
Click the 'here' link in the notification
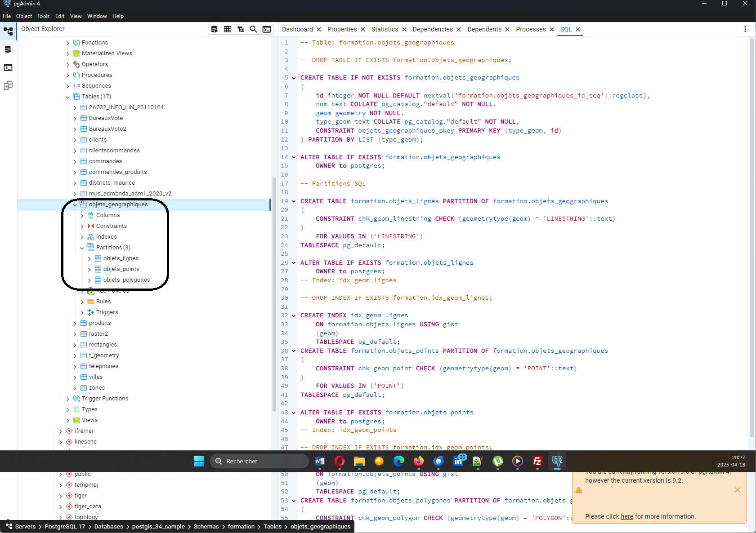point(626,516)
